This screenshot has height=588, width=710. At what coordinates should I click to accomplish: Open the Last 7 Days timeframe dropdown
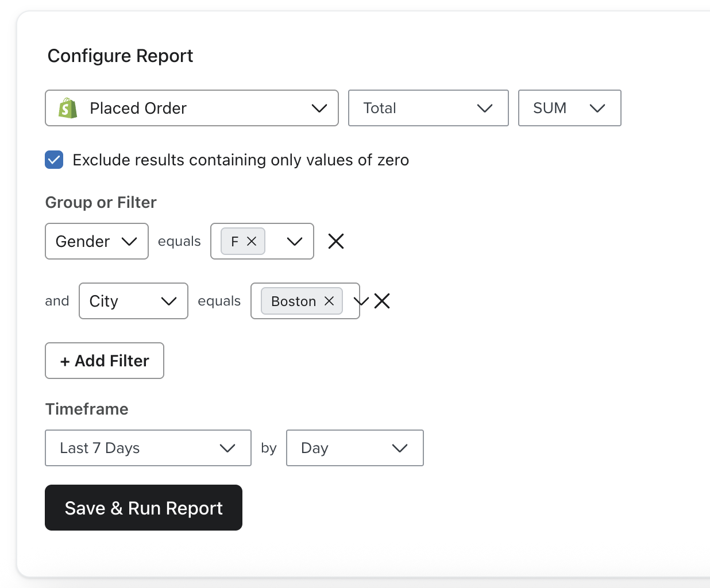pos(148,448)
